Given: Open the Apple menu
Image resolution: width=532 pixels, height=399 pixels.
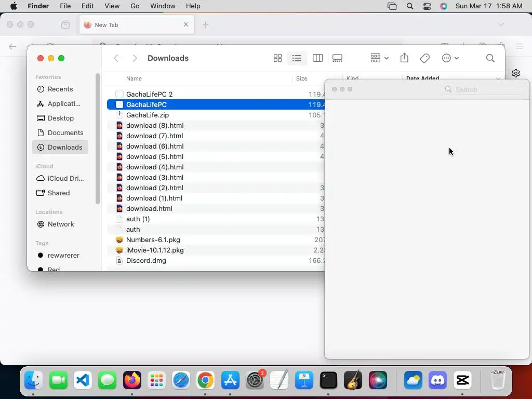Looking at the screenshot, I should coord(14,6).
